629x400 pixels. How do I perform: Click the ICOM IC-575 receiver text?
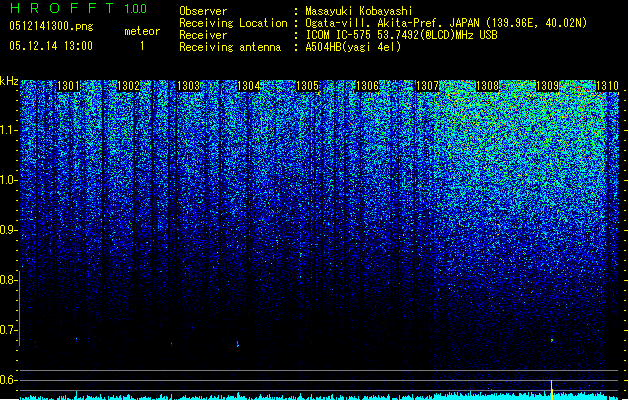(x=401, y=35)
